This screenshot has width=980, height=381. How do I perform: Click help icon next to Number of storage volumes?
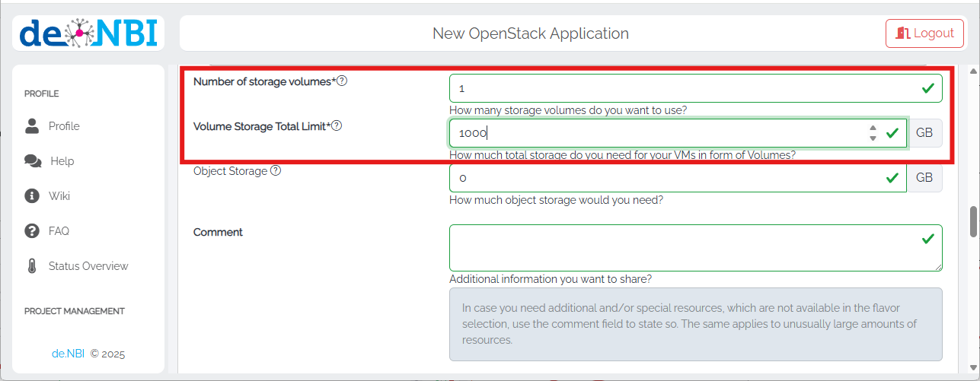coord(342,81)
